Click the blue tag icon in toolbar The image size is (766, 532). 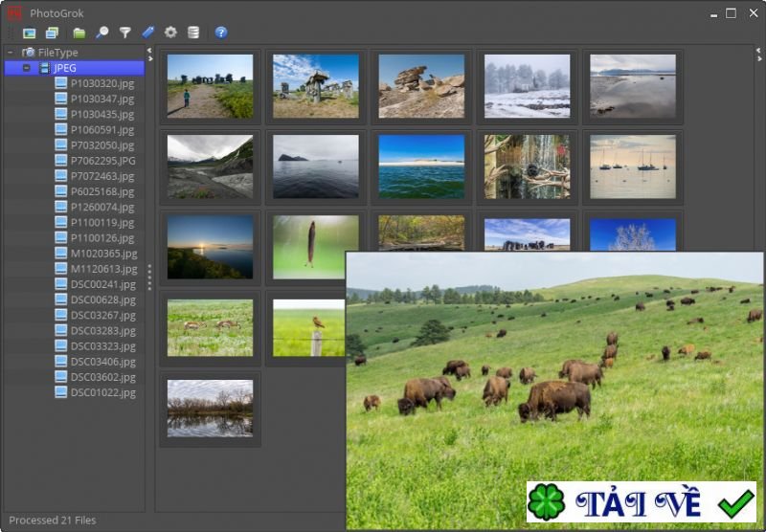pos(148,33)
